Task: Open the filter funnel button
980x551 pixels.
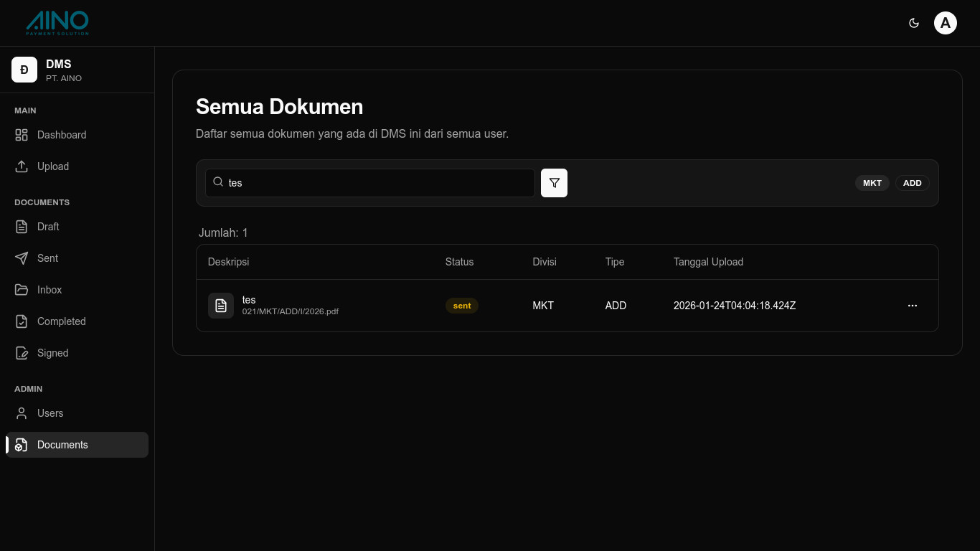Action: tap(554, 183)
